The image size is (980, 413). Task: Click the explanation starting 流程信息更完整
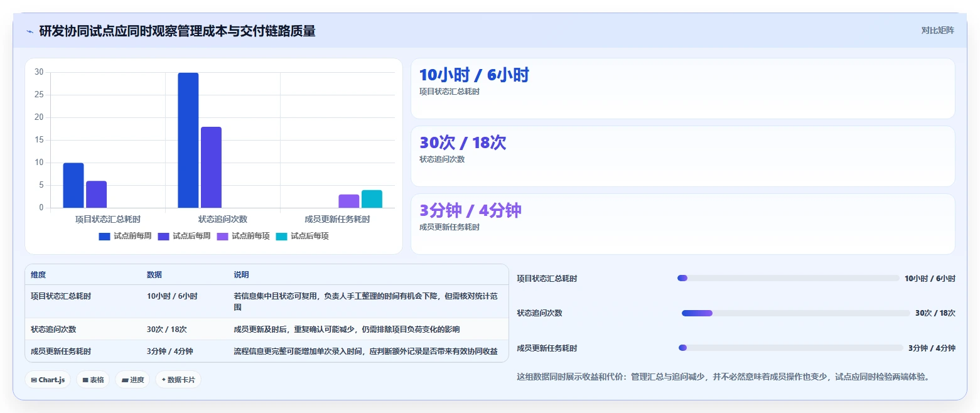pyautogui.click(x=365, y=351)
